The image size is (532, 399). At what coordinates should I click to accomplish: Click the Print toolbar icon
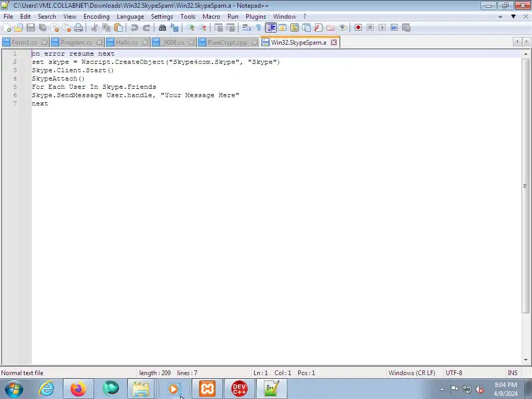click(x=78, y=28)
